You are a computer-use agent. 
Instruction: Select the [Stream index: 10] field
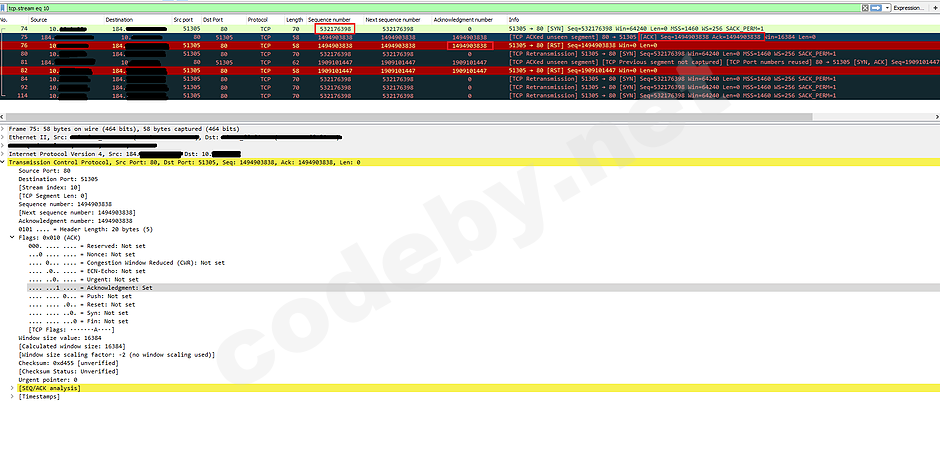click(x=50, y=188)
